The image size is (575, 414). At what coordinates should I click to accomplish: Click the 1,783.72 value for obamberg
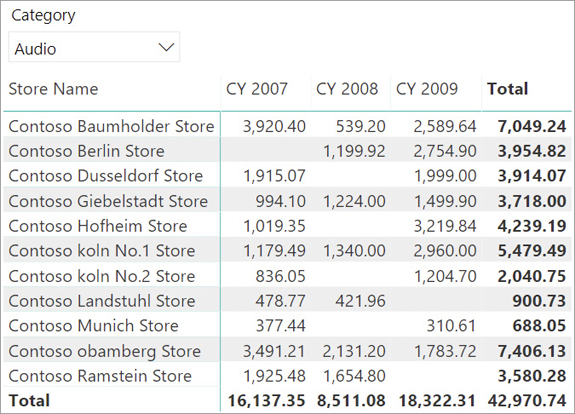[445, 351]
